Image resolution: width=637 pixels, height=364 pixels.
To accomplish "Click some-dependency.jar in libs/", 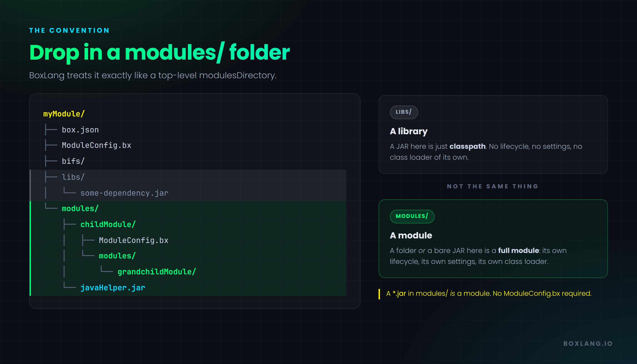I will tap(124, 193).
